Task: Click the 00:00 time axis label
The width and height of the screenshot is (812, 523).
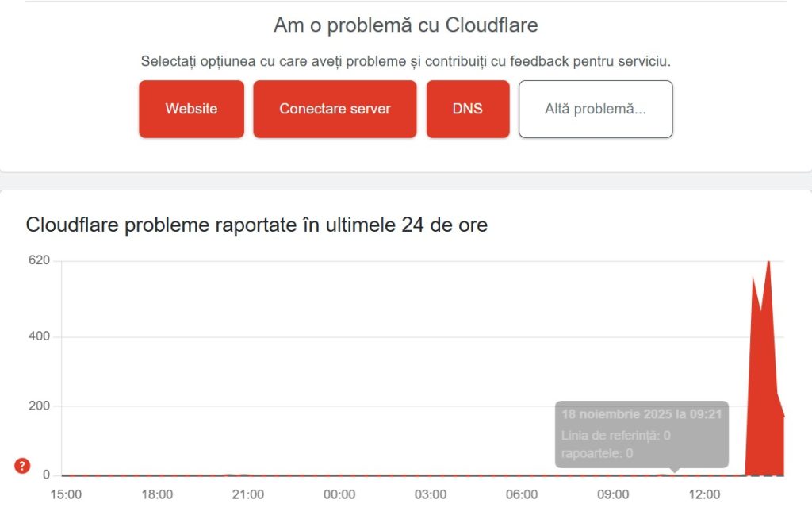Action: tap(339, 494)
